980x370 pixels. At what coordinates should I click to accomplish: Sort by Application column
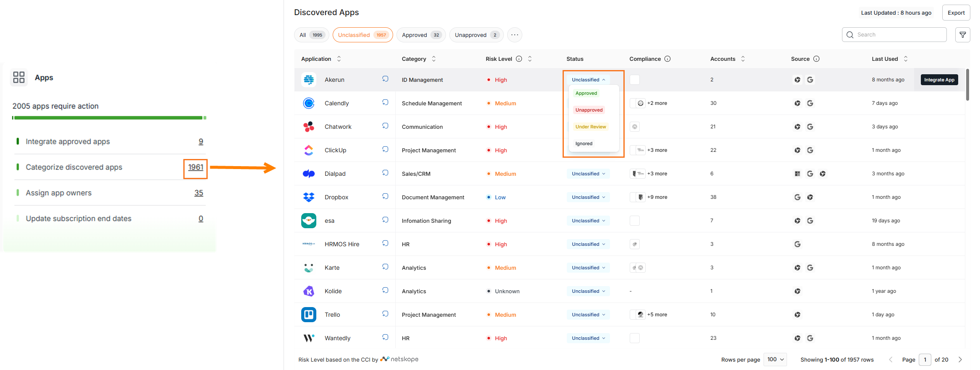339,59
